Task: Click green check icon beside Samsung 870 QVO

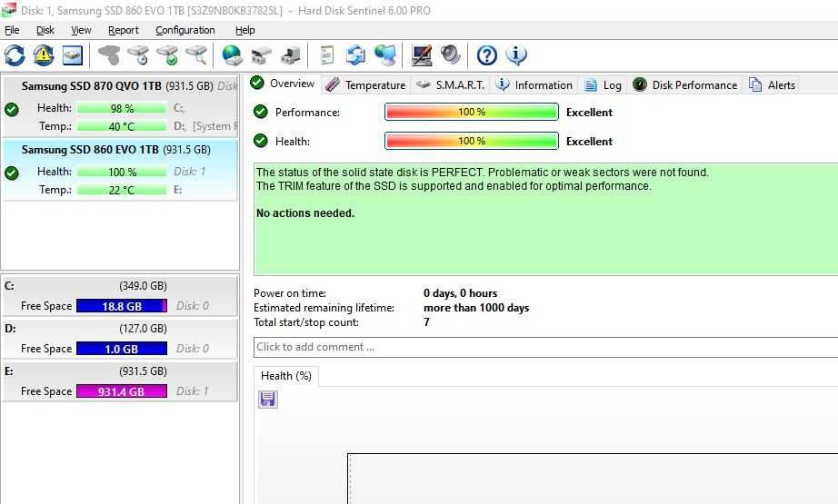Action: [x=11, y=110]
